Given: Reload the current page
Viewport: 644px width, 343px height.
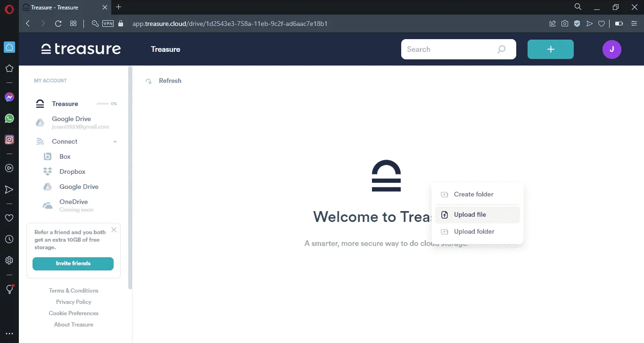Looking at the screenshot, I should (x=58, y=24).
